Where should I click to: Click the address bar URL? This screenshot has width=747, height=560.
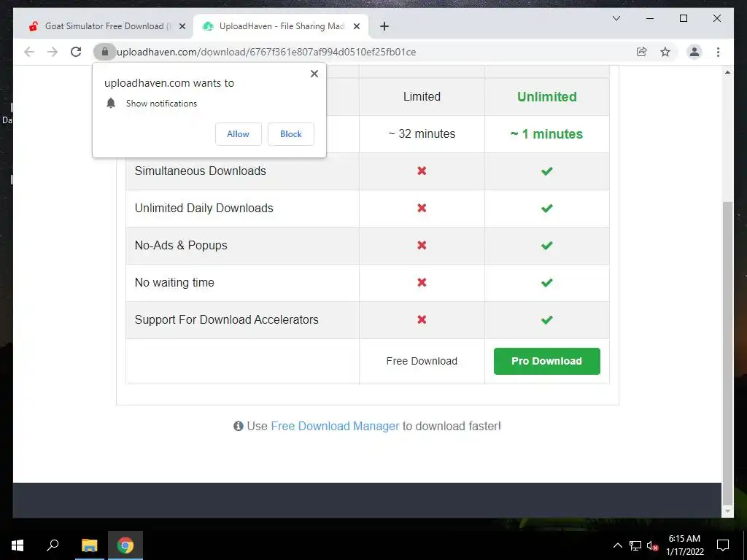tap(266, 52)
